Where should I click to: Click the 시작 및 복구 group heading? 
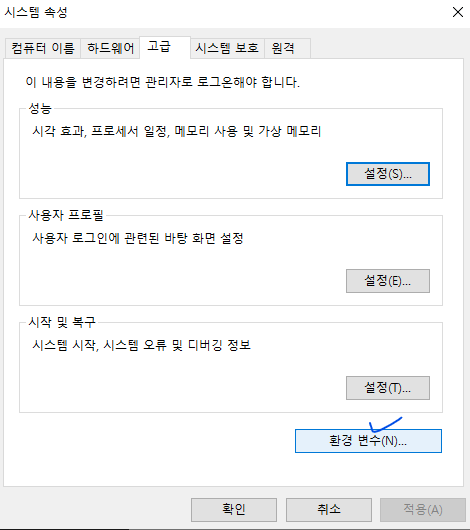tap(62, 322)
